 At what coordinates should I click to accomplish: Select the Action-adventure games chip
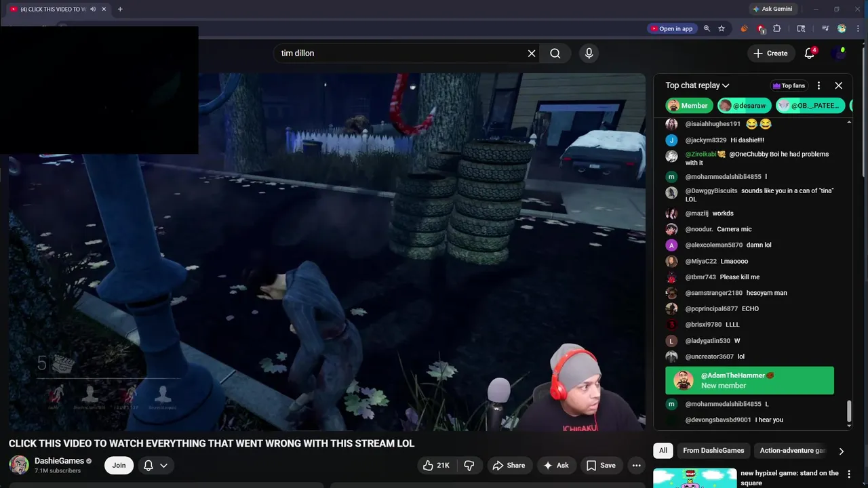pyautogui.click(x=792, y=451)
